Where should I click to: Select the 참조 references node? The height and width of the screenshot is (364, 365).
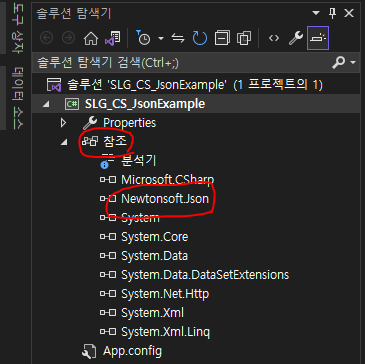point(115,142)
